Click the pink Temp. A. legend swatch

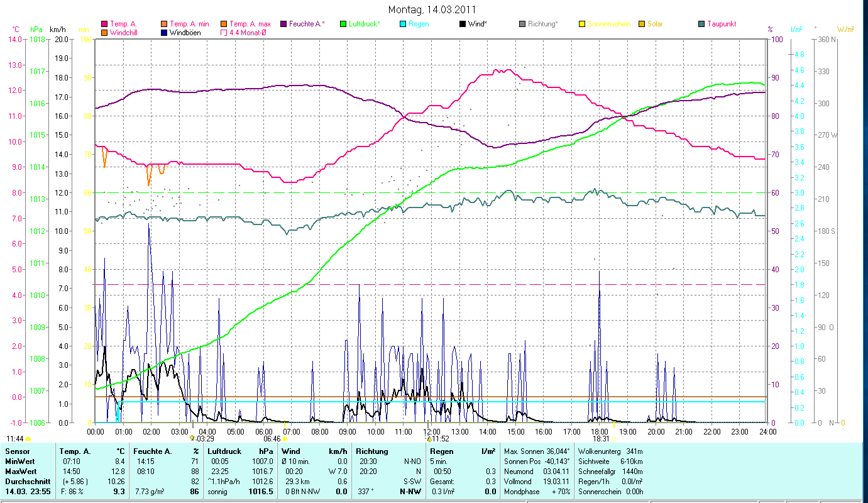[x=104, y=24]
